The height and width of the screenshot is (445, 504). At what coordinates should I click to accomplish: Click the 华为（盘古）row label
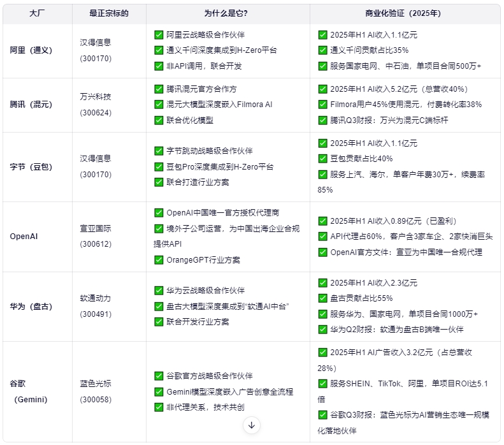click(x=31, y=306)
